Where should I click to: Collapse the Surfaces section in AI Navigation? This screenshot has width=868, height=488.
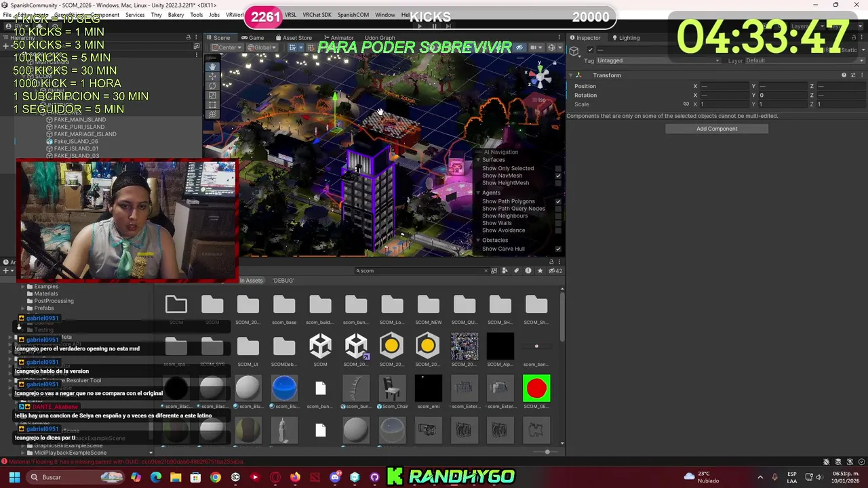(x=477, y=160)
